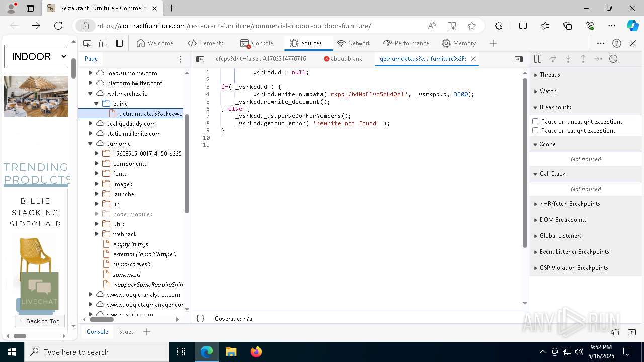Open DevTools customize menu (three dots)
644x362 pixels.
pos(601,43)
